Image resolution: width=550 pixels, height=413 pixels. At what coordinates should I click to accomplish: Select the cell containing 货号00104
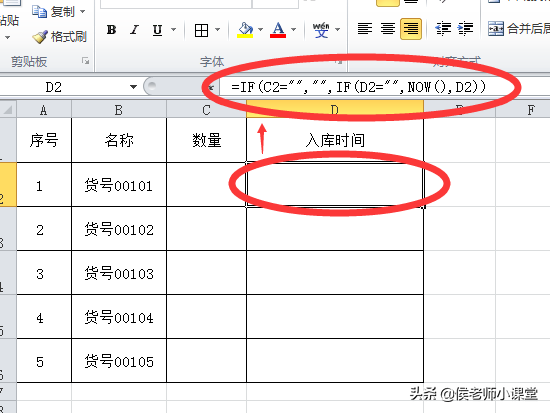119,317
